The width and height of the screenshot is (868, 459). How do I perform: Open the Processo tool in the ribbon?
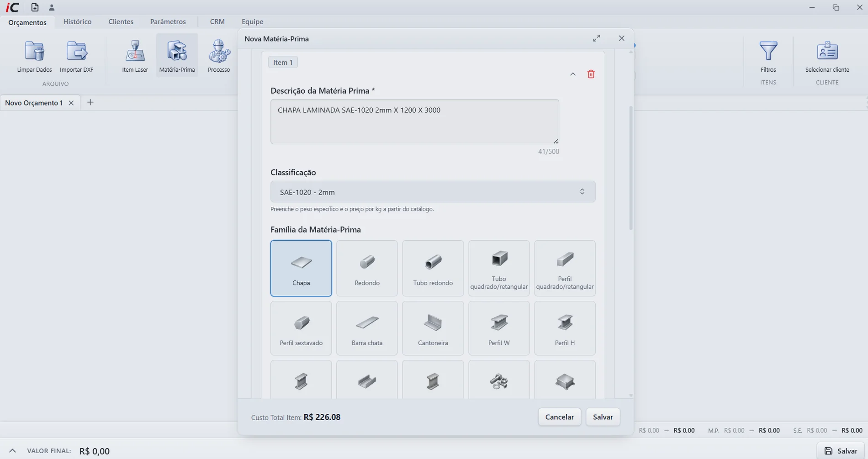219,56
